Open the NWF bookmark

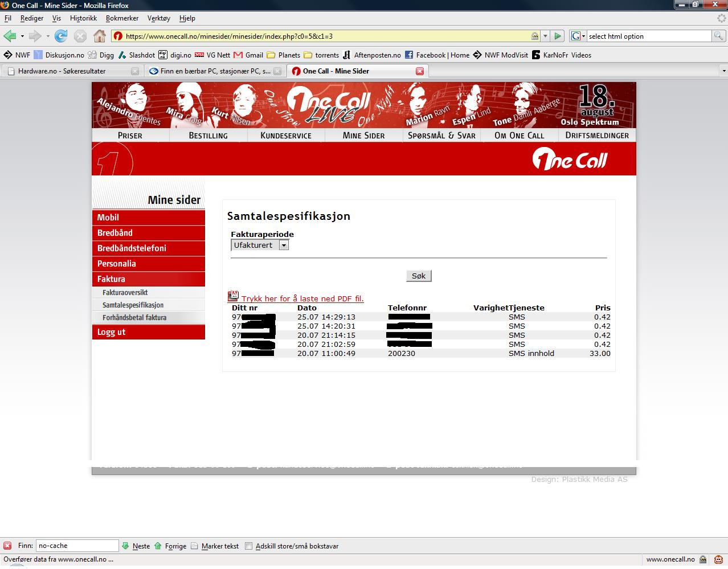coord(17,55)
